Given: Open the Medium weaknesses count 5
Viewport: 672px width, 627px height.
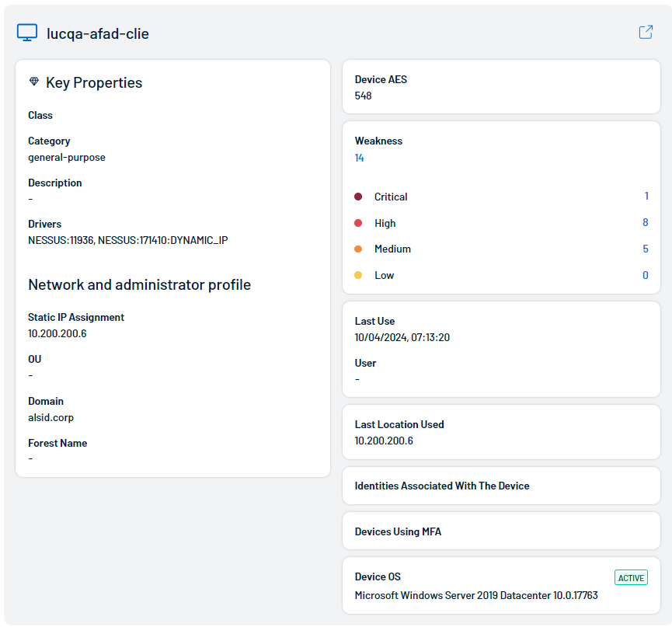Looking at the screenshot, I should point(646,249).
